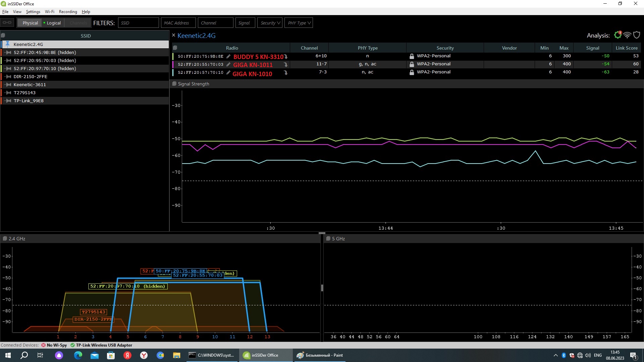Click the pencil icon beside BUDDY 5 KN-3310
This screenshot has height=362, width=644.
click(228, 56)
